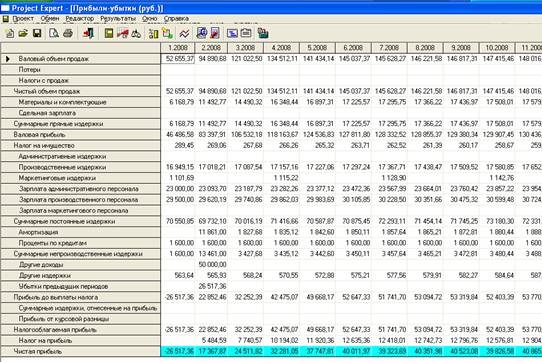Click the binoculars search icon
The height and width of the screenshot is (362, 542).
click(x=136, y=34)
